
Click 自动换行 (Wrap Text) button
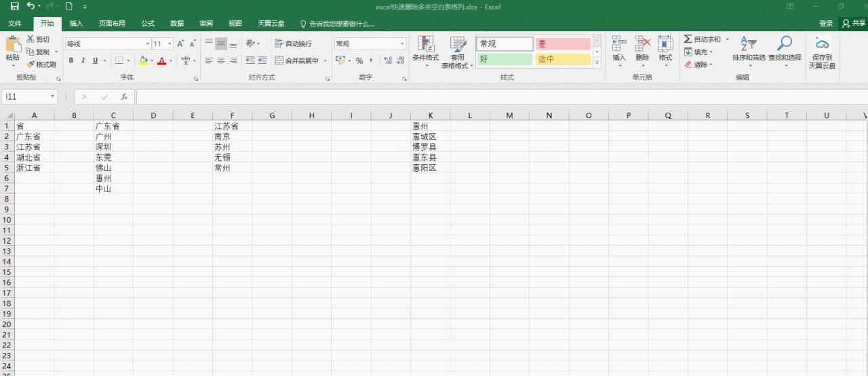click(x=294, y=43)
